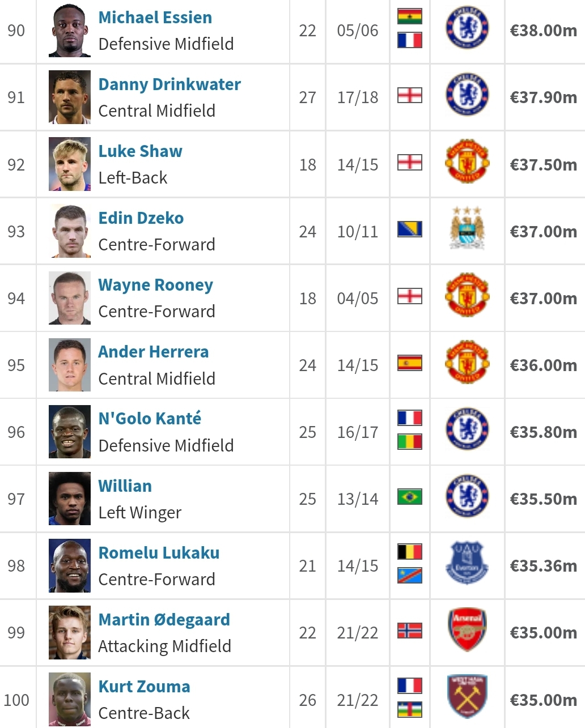
Task: Open Wayne Rooney's player profile link
Action: click(x=156, y=285)
